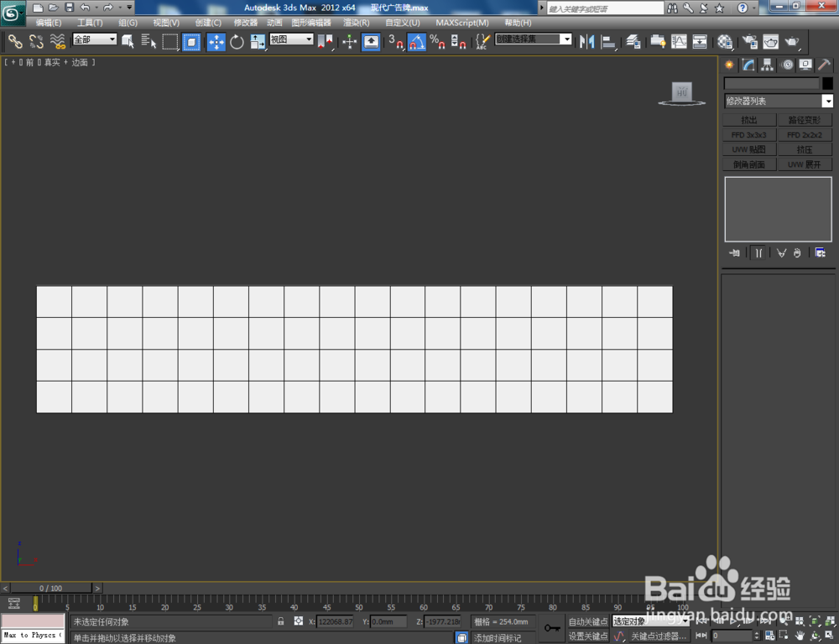
Task: Open the 视图(V) menu
Action: [166, 23]
